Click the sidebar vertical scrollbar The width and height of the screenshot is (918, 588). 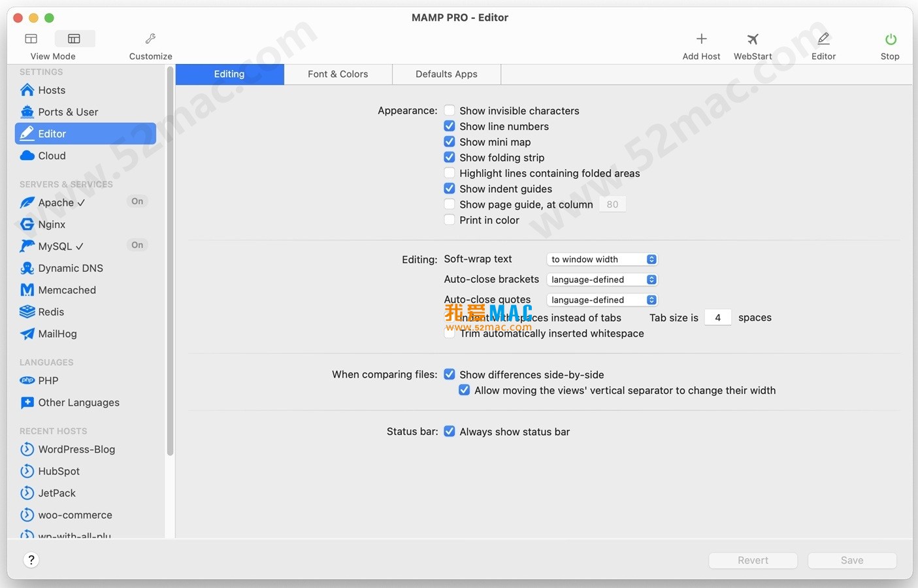coord(170,261)
